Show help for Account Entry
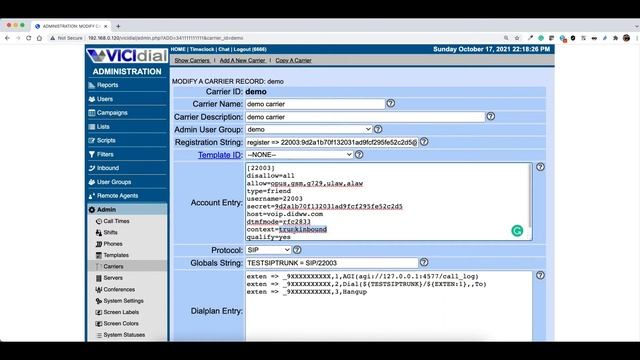Screen dimensions: 640x360 [540, 167]
